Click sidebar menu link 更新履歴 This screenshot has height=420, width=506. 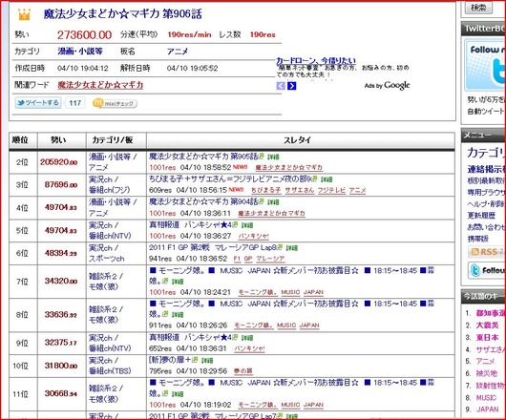click(481, 215)
